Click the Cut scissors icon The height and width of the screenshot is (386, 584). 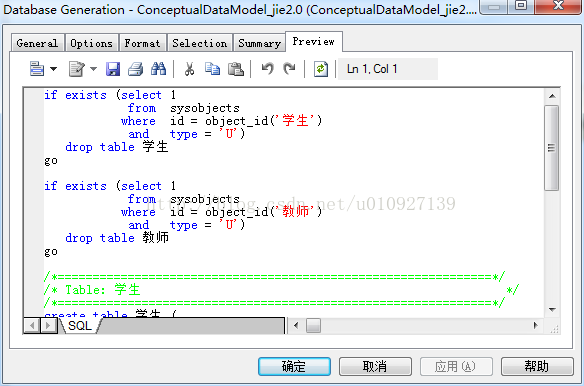click(x=190, y=69)
